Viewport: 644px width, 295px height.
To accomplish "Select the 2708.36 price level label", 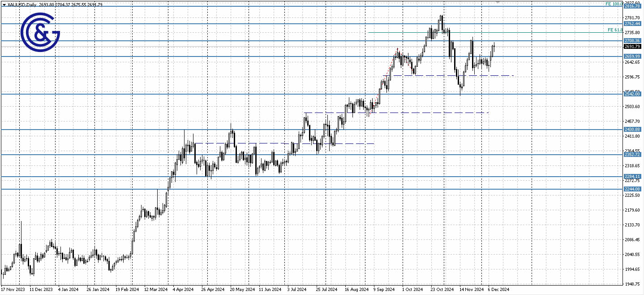I will pyautogui.click(x=633, y=40).
